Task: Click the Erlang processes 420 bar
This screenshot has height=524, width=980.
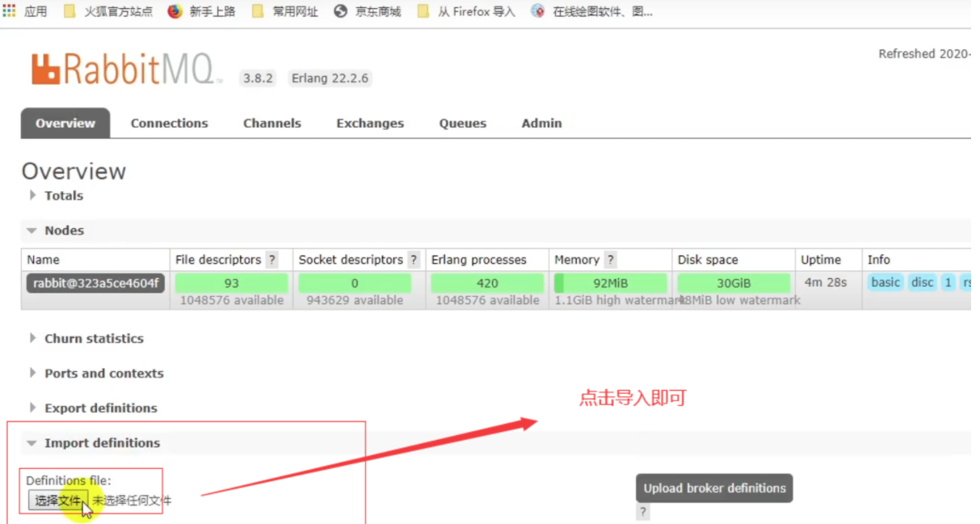Action: (487, 283)
